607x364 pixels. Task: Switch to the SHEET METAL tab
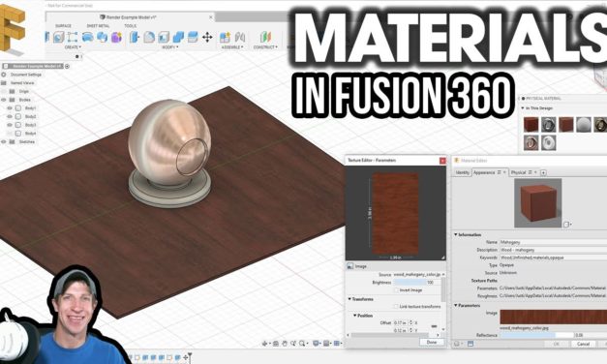pyautogui.click(x=98, y=26)
